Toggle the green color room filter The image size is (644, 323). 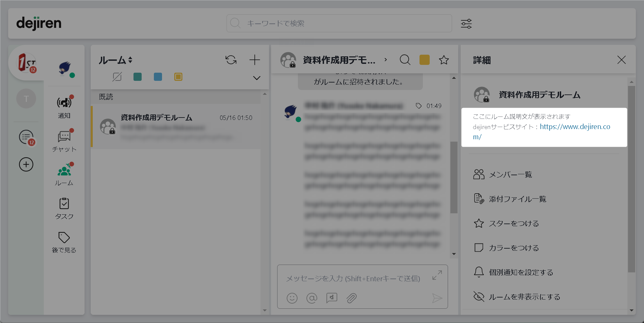[138, 77]
